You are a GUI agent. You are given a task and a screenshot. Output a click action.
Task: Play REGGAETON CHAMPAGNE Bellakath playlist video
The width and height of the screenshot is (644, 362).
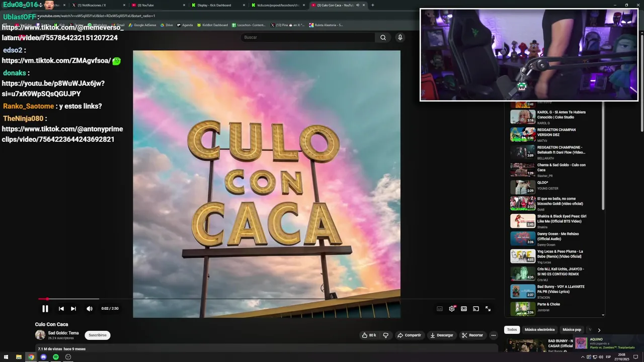pos(548,152)
